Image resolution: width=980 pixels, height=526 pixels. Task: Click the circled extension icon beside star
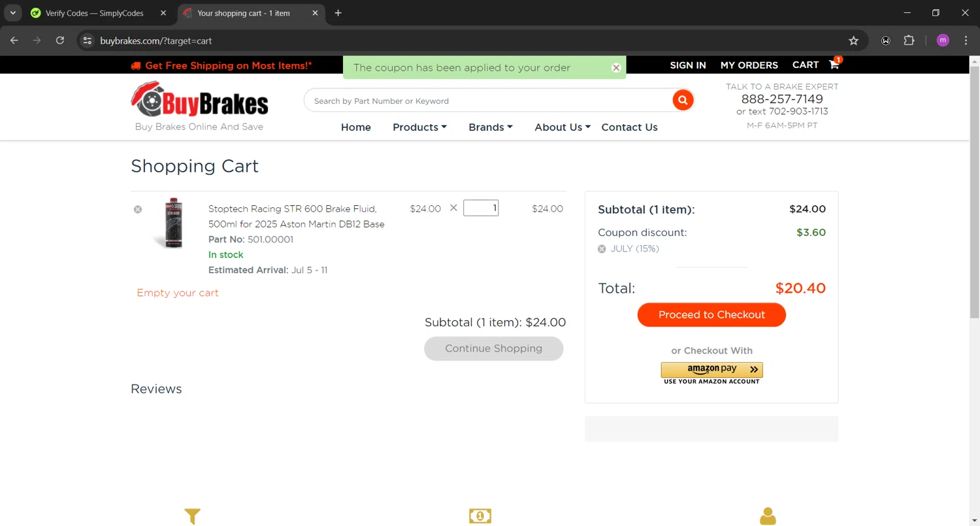point(885,41)
